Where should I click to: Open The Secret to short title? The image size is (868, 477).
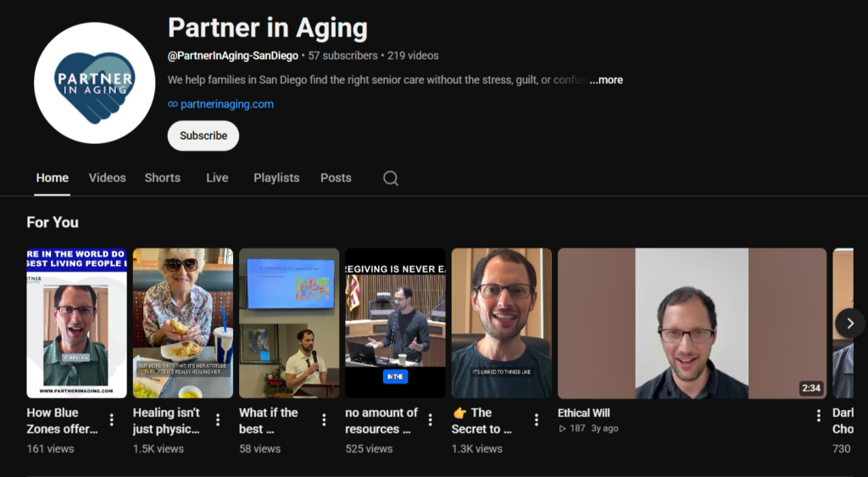[481, 420]
